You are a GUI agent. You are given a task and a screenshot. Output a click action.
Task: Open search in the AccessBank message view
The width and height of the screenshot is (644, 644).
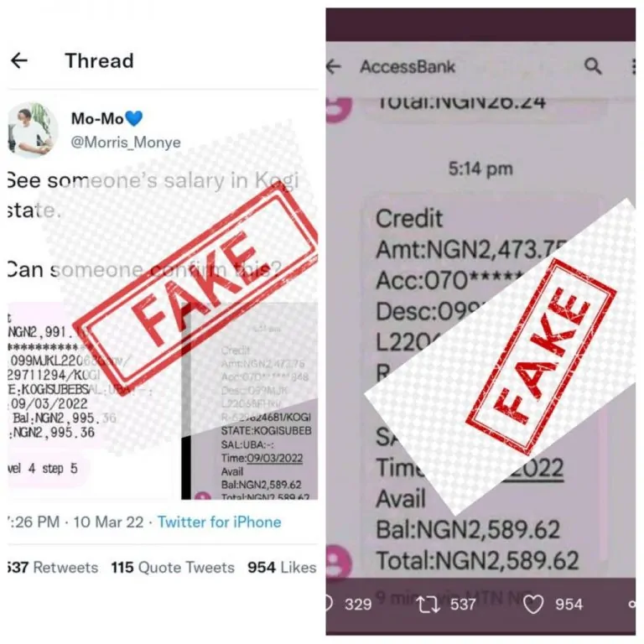tap(593, 65)
